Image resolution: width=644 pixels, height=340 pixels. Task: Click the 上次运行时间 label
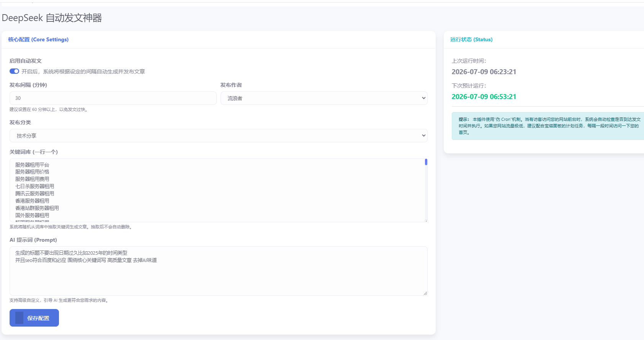point(469,61)
